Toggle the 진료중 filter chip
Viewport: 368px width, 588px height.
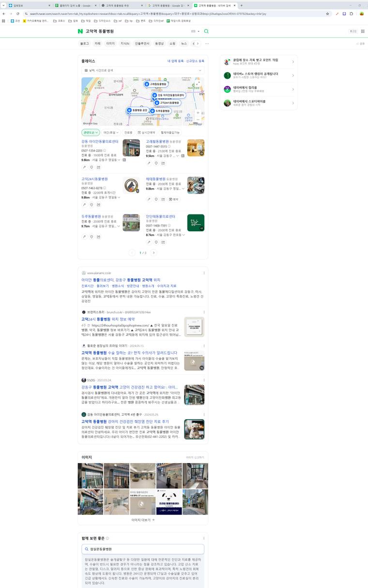[128, 132]
